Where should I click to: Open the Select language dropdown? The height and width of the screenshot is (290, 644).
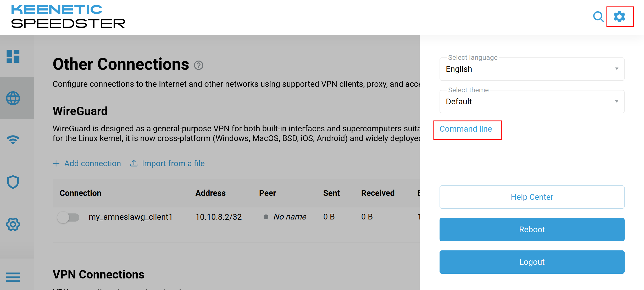[x=531, y=69]
